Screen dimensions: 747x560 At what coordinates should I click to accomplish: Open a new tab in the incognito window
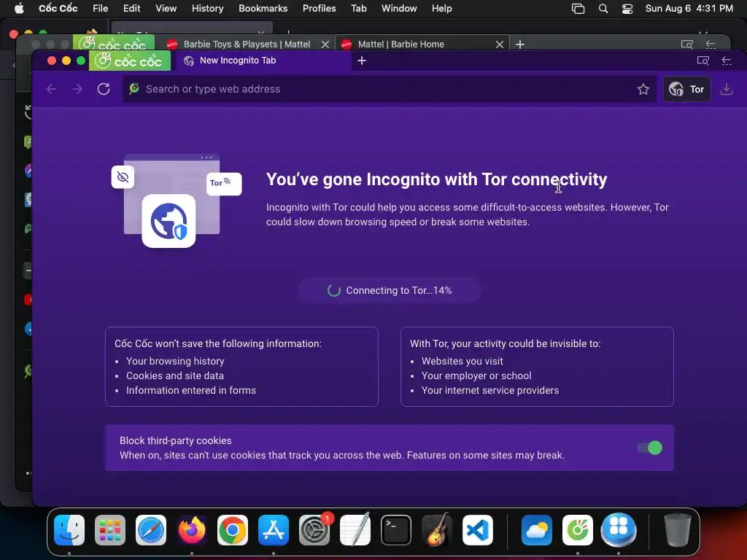point(362,61)
